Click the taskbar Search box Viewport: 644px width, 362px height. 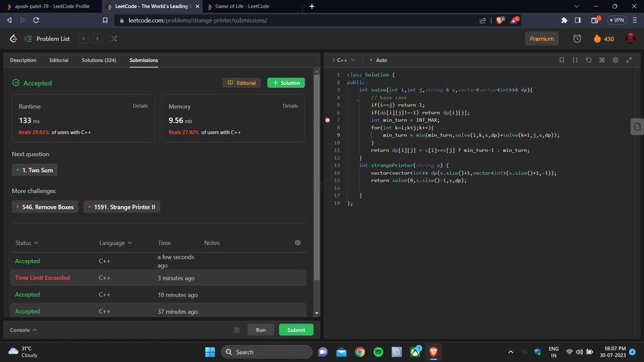tap(267, 352)
